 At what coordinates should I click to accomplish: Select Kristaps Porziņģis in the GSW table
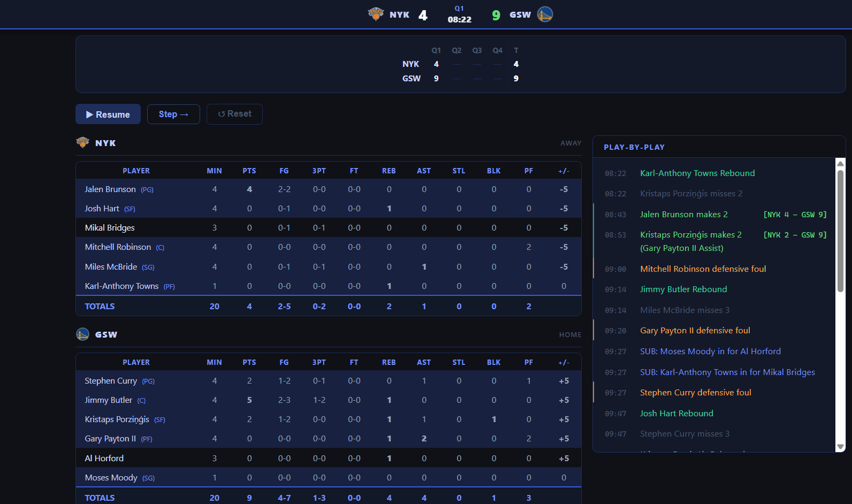[117, 419]
